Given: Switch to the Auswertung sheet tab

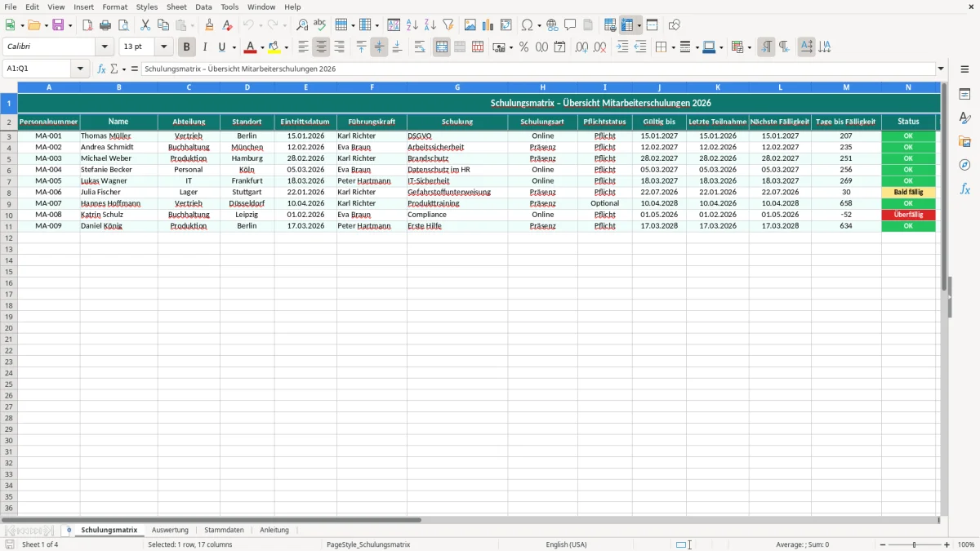Looking at the screenshot, I should click(170, 530).
